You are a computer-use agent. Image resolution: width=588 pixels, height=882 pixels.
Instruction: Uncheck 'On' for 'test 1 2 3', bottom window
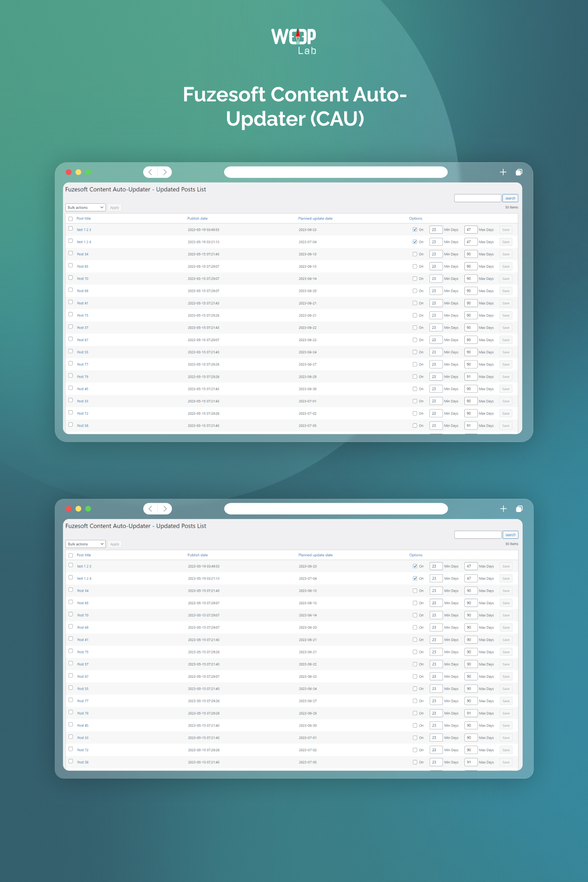[415, 567]
